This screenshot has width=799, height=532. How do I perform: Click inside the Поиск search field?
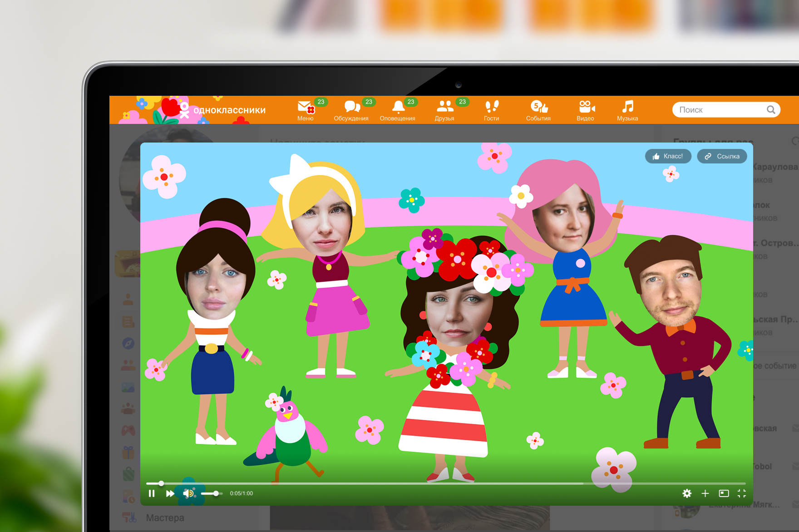click(x=720, y=110)
